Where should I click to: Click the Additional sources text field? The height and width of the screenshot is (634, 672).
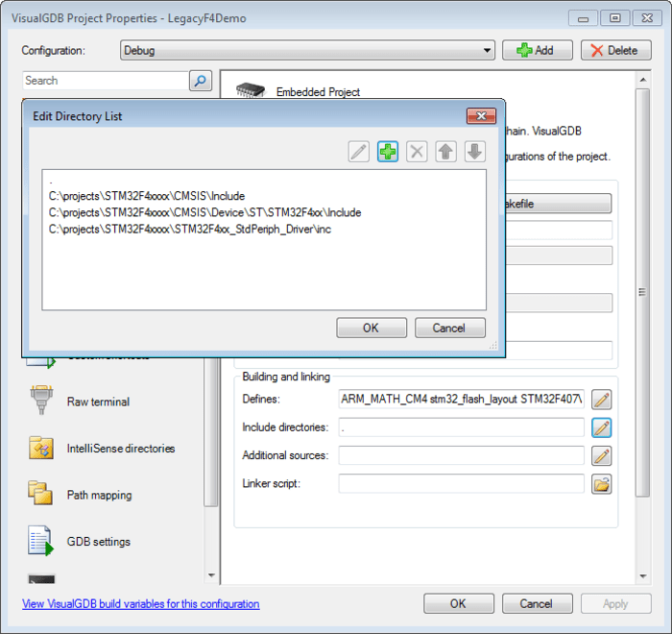(x=461, y=455)
